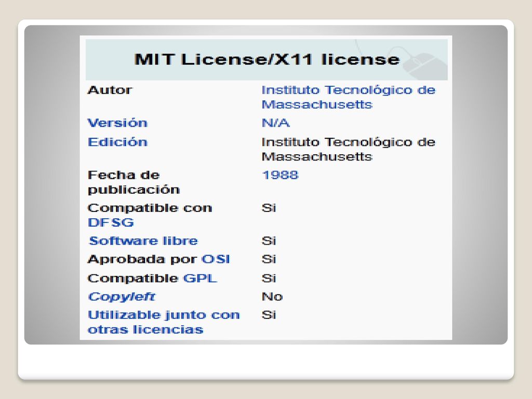Click Si value in Aprobada por OSI row
Screen dimensions: 532x399
269,259
